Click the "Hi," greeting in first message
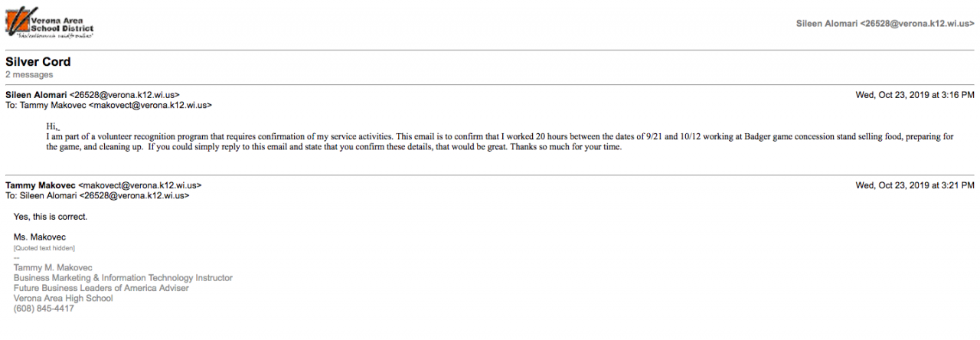 pyautogui.click(x=52, y=126)
